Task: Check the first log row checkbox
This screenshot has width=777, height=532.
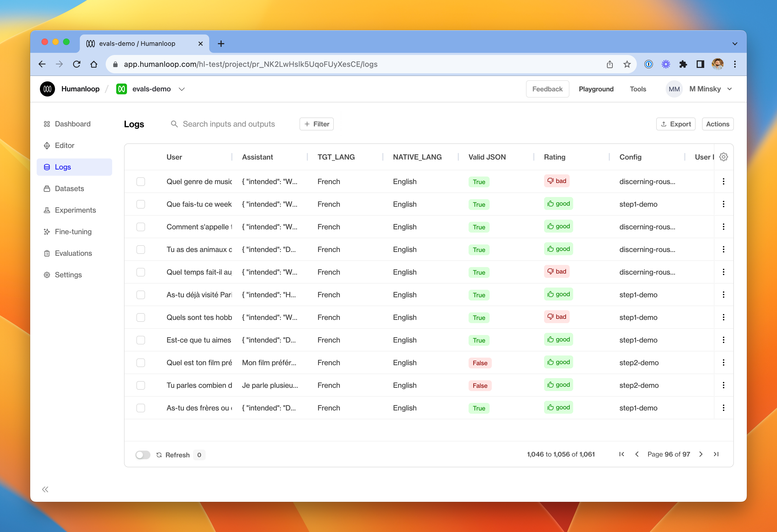Action: 141,181
